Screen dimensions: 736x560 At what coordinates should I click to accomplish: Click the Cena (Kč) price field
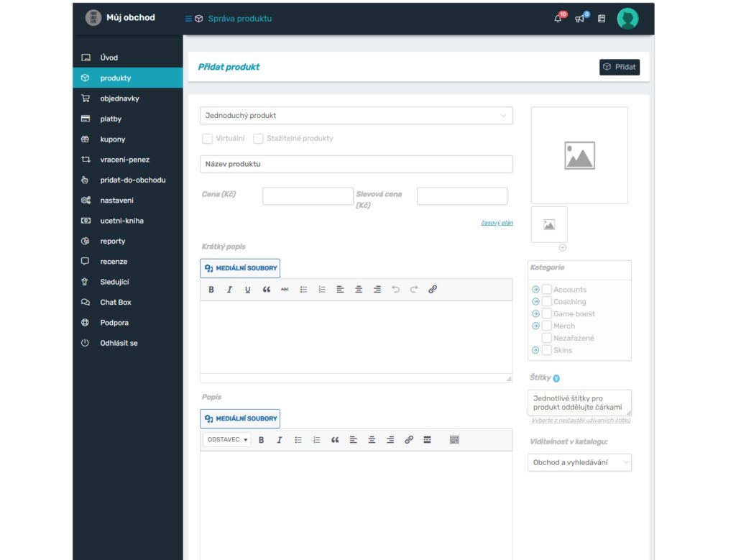tap(308, 196)
